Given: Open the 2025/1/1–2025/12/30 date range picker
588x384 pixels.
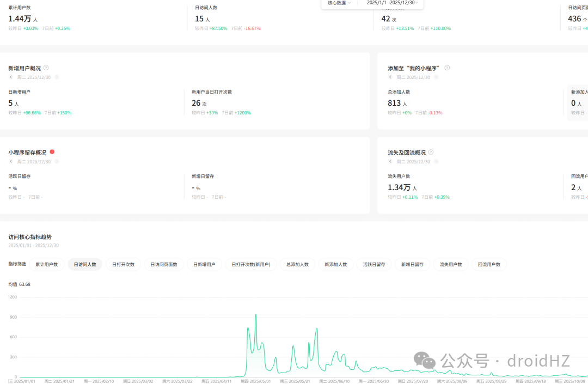Looking at the screenshot, I should click(392, 3).
